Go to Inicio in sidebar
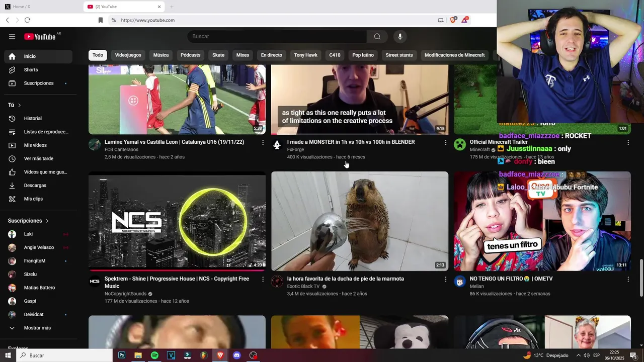This screenshot has width=644, height=362. coord(38,56)
